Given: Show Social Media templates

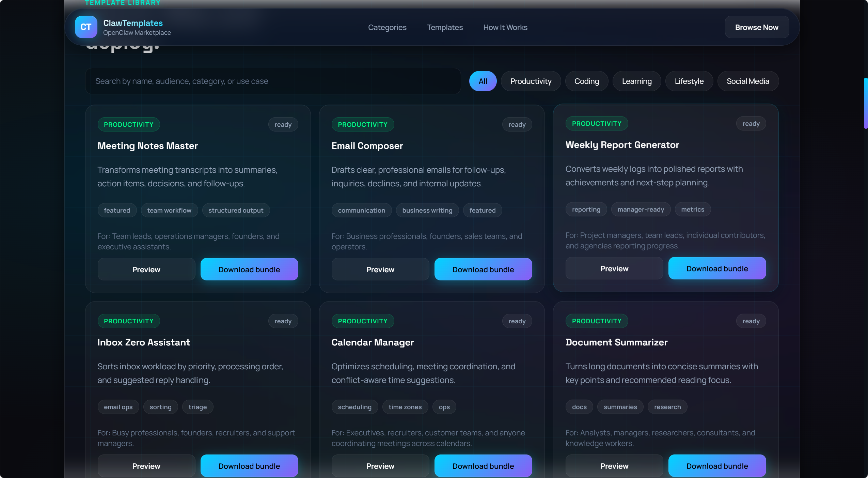Looking at the screenshot, I should pyautogui.click(x=747, y=81).
